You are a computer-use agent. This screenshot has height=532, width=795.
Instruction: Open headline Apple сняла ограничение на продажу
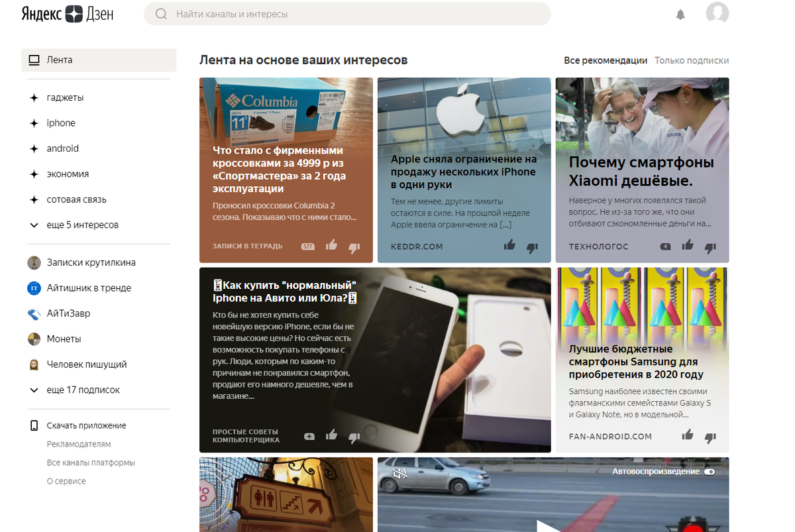464,172
